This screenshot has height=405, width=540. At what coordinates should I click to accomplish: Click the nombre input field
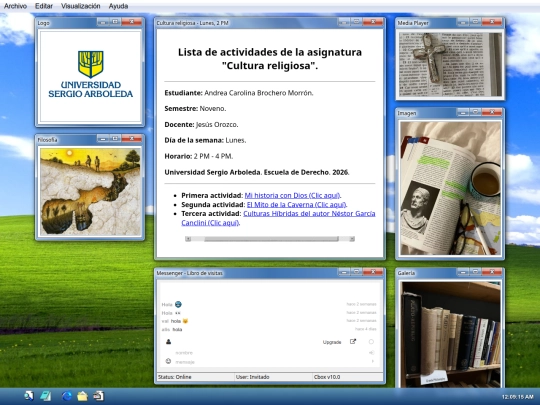tap(270, 353)
